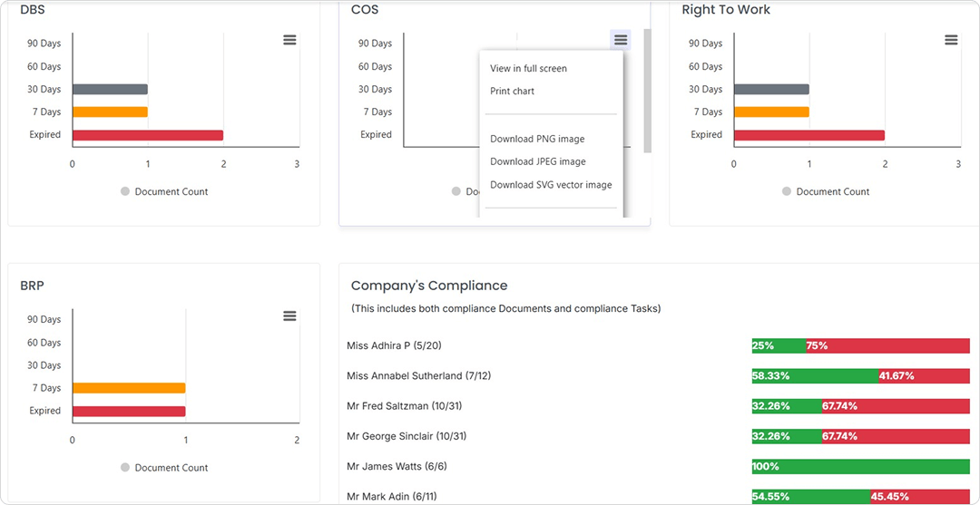Click the DBS Expired red bar
This screenshot has height=505, width=980.
(148, 135)
